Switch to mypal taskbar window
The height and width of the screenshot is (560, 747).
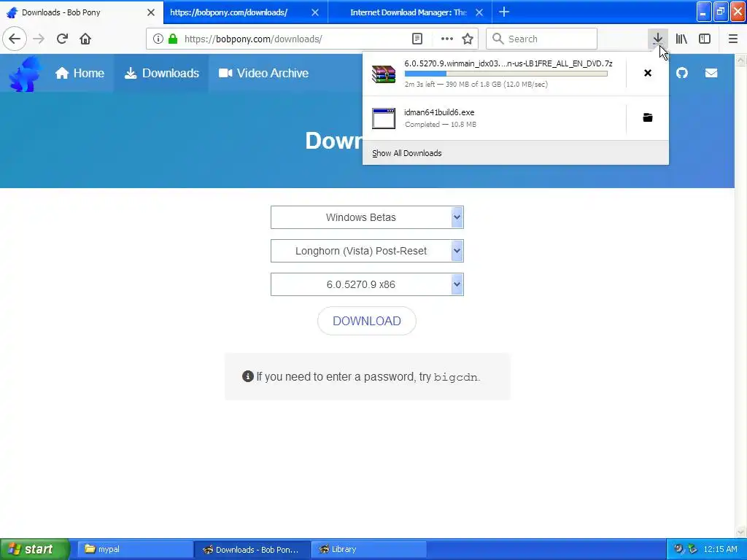(x=135, y=549)
